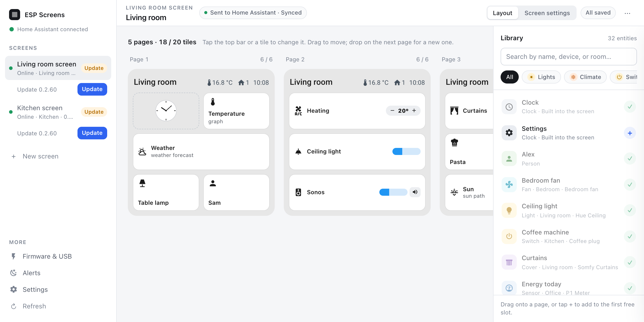Click the Energy today gauge icon in Library
644x322 pixels.
[509, 288]
